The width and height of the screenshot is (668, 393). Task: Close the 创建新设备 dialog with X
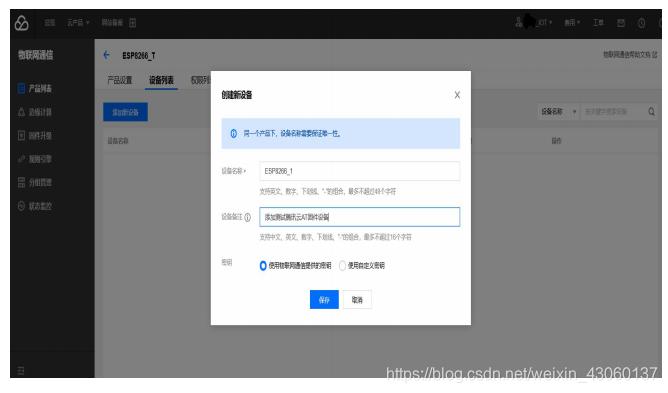tap(457, 95)
